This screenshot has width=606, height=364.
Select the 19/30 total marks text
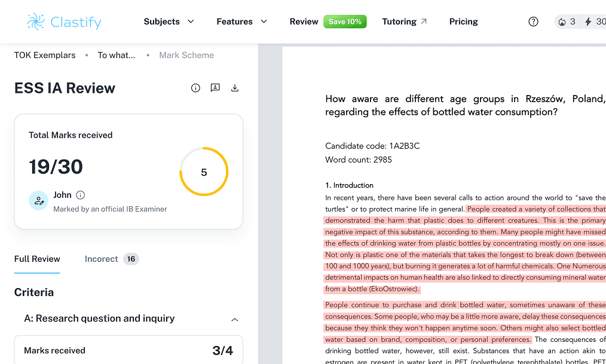tap(56, 167)
